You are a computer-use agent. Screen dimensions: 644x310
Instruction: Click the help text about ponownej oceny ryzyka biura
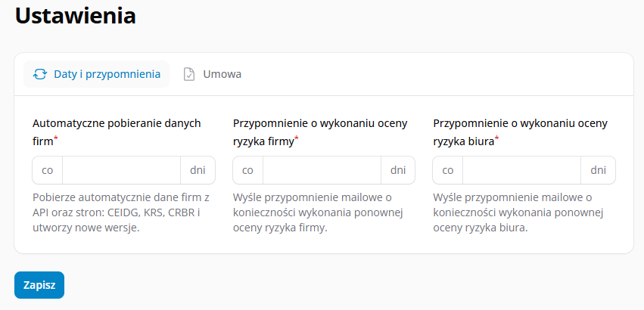point(518,212)
